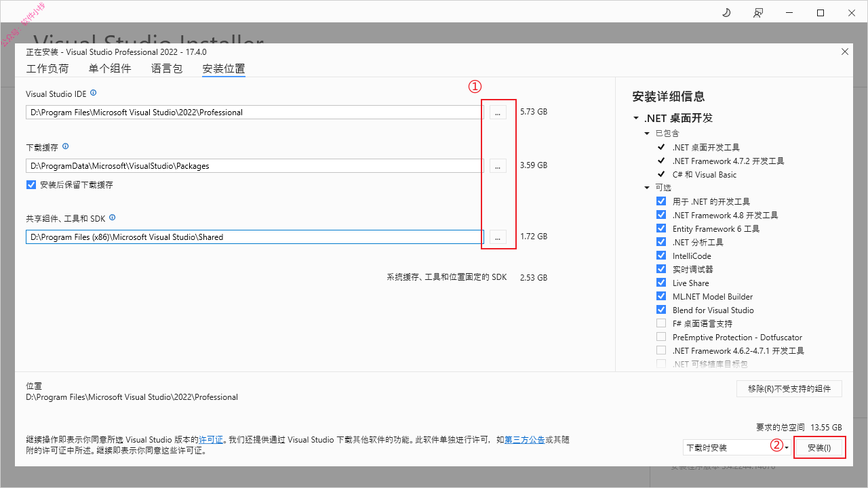The height and width of the screenshot is (488, 868).
Task: Click the 5.73 GB size value
Action: 534,112
